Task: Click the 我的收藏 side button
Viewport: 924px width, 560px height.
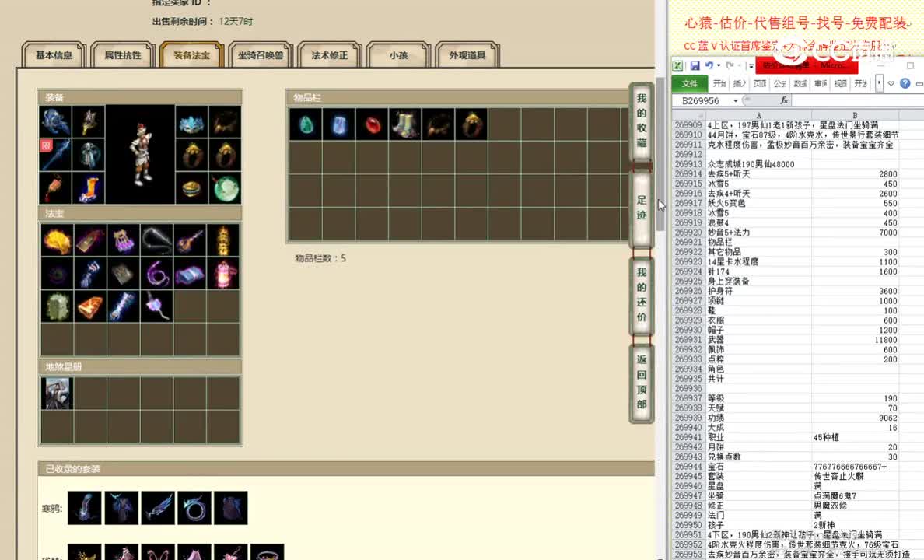Action: [x=642, y=121]
